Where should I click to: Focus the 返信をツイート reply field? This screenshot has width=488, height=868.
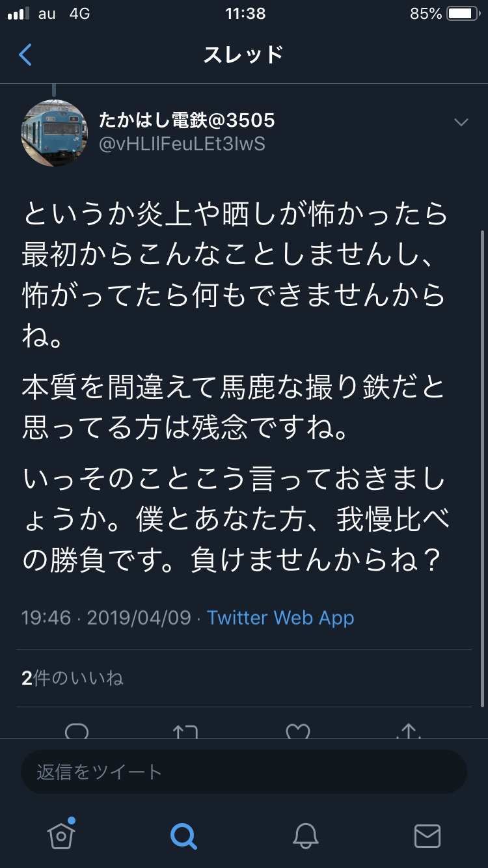[x=243, y=772]
